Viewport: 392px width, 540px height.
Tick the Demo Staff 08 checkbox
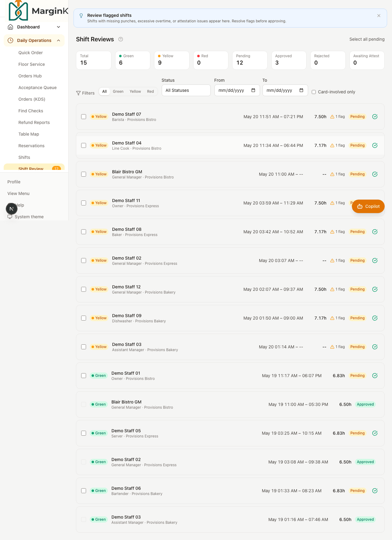[84, 232]
